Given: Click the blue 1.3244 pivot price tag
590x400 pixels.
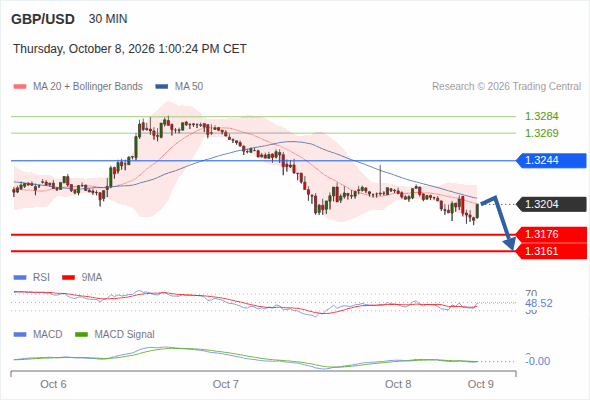Looking at the screenshot, I should (552, 161).
